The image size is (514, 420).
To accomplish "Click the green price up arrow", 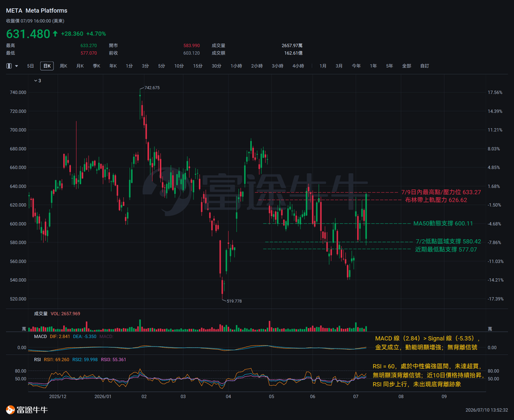I will pyautogui.click(x=55, y=34).
